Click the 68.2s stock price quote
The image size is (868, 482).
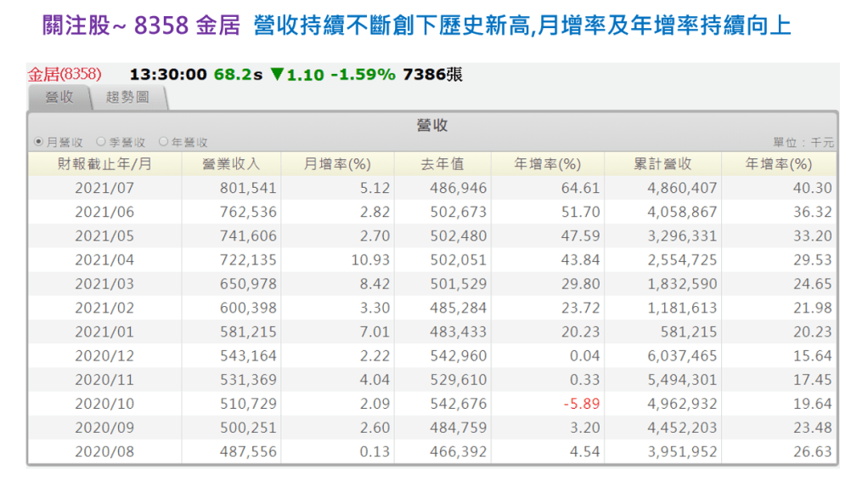tap(238, 74)
